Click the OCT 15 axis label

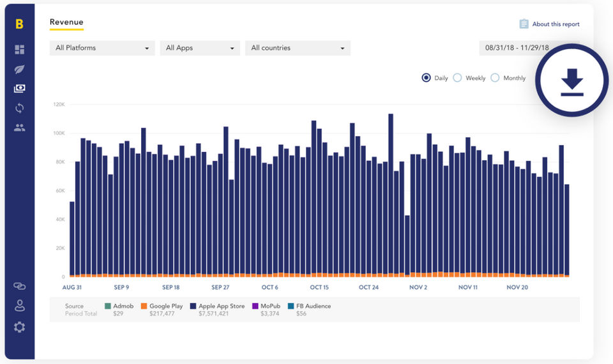click(319, 287)
